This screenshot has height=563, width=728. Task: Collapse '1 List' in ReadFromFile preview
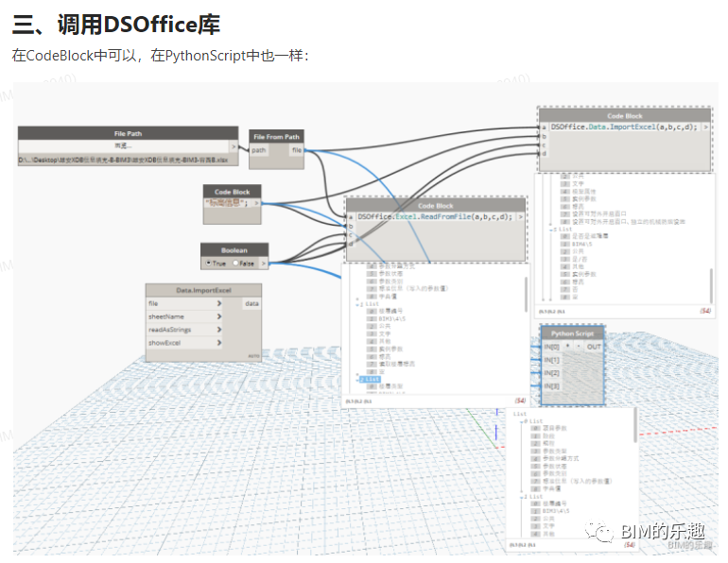[x=357, y=304]
